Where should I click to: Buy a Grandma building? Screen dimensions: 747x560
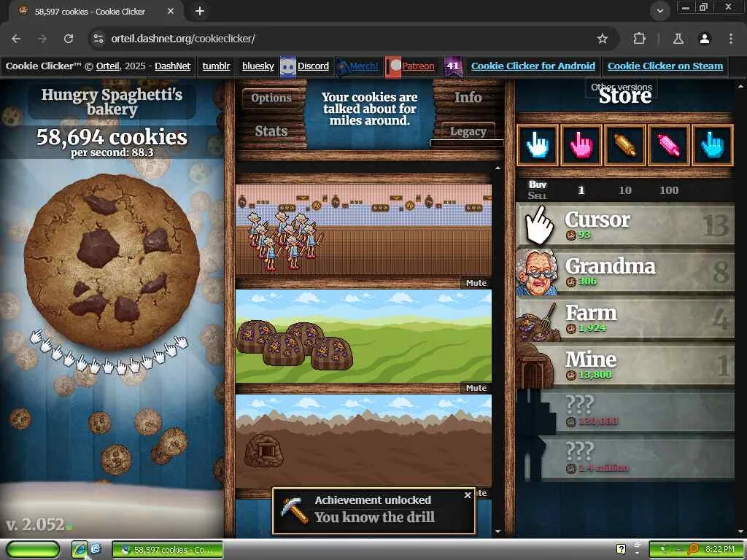pyautogui.click(x=625, y=271)
